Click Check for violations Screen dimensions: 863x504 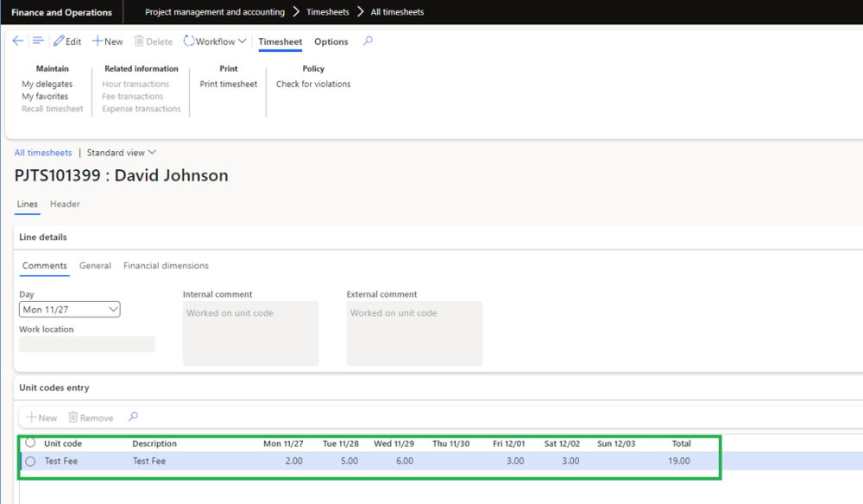pos(313,85)
